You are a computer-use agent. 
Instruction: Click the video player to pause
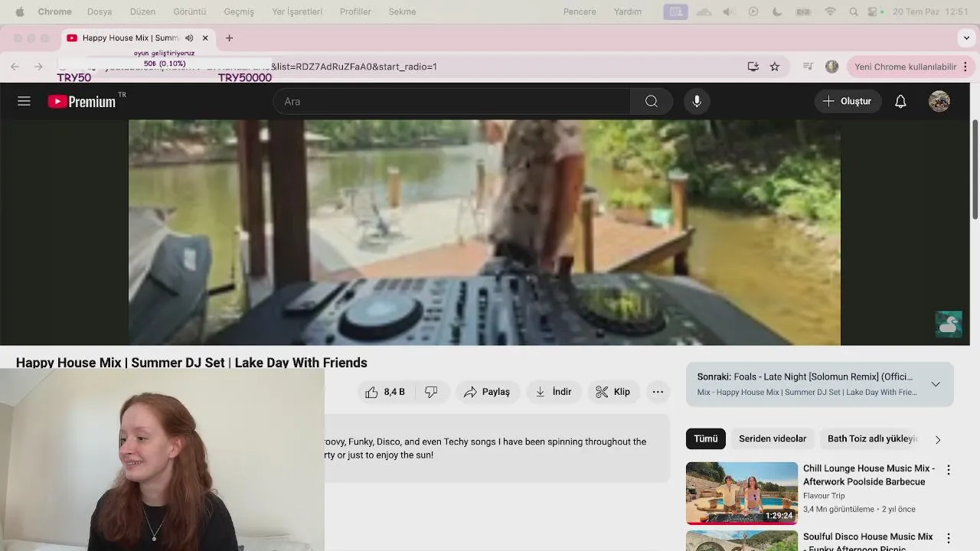click(x=484, y=233)
